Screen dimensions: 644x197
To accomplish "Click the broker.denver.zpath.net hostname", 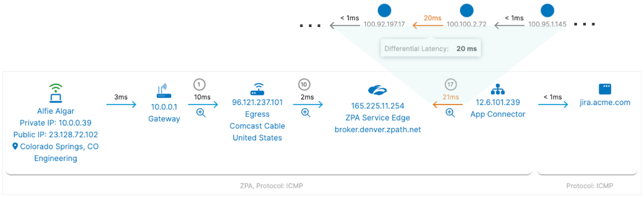I will tap(378, 129).
